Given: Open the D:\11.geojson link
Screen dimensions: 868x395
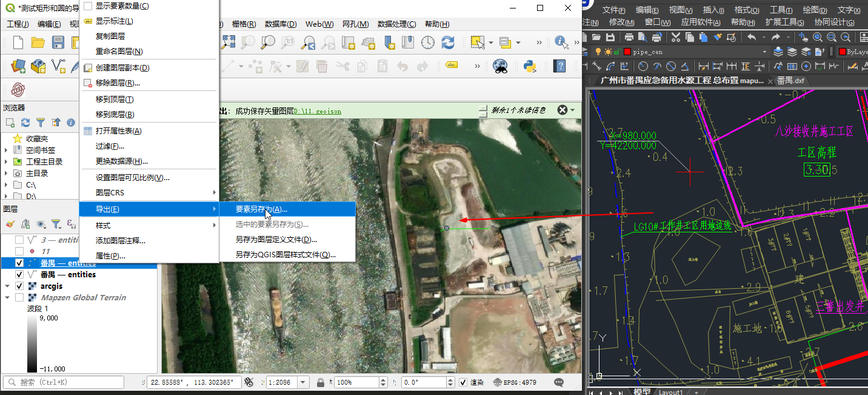Looking at the screenshot, I should (x=318, y=111).
